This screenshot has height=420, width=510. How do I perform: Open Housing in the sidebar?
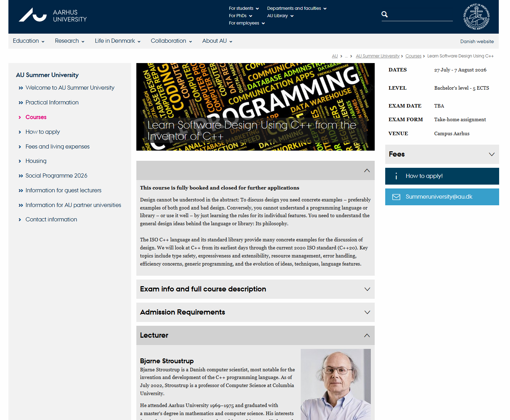[36, 161]
